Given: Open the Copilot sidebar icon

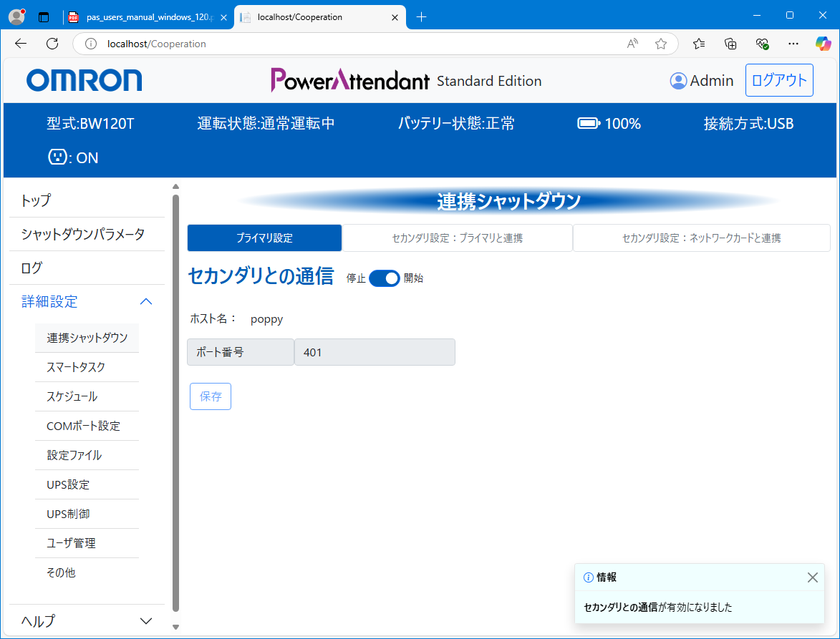Looking at the screenshot, I should (x=824, y=44).
